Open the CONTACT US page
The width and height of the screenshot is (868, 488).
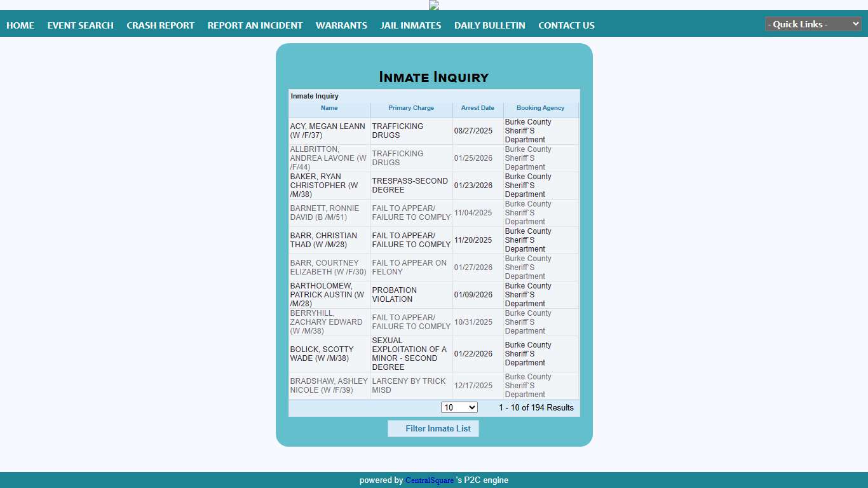point(566,25)
